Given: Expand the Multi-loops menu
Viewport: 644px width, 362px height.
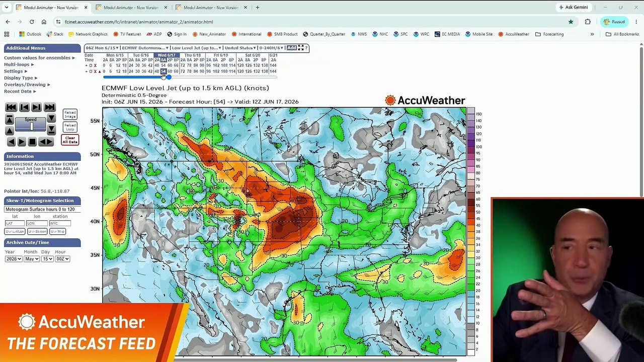Looking at the screenshot, I should [19, 64].
